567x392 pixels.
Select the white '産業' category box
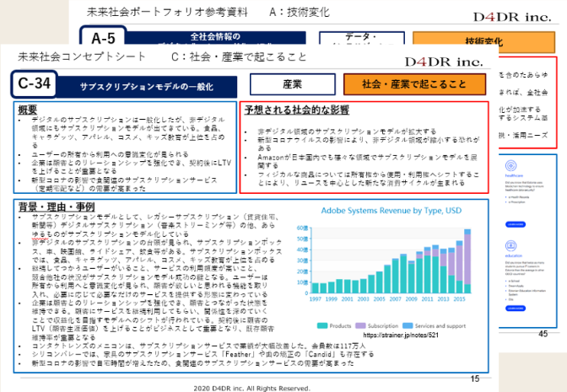pyautogui.click(x=292, y=84)
